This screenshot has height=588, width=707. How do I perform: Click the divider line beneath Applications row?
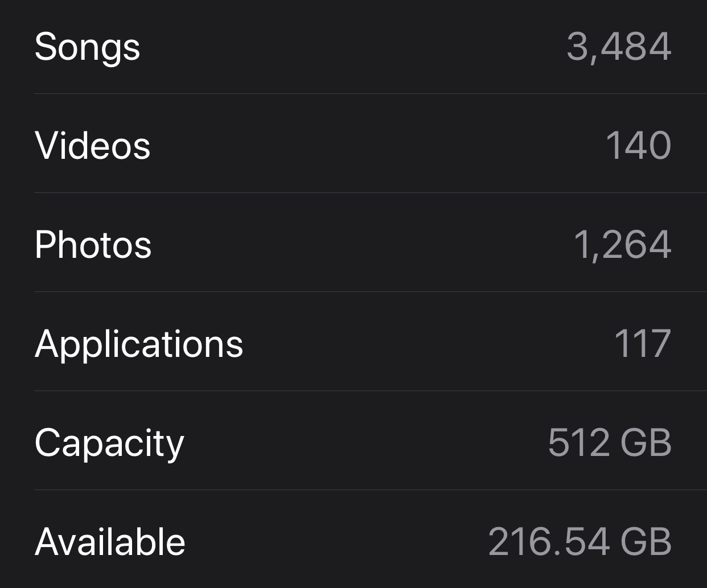pyautogui.click(x=371, y=390)
